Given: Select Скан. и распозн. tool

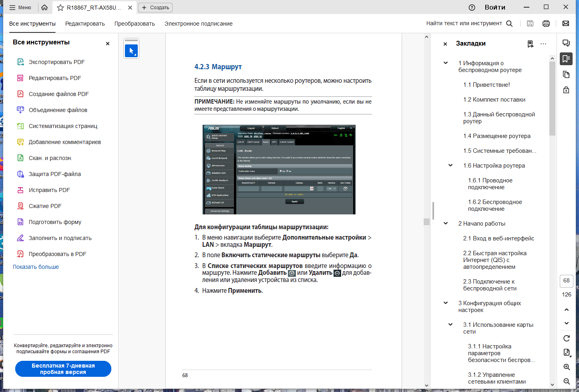Looking at the screenshot, I should click(x=50, y=158).
